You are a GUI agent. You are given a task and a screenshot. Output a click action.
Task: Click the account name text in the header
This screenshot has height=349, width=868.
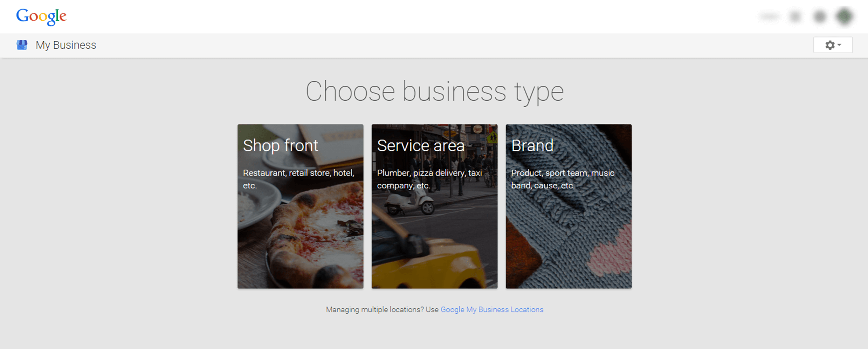click(x=769, y=16)
